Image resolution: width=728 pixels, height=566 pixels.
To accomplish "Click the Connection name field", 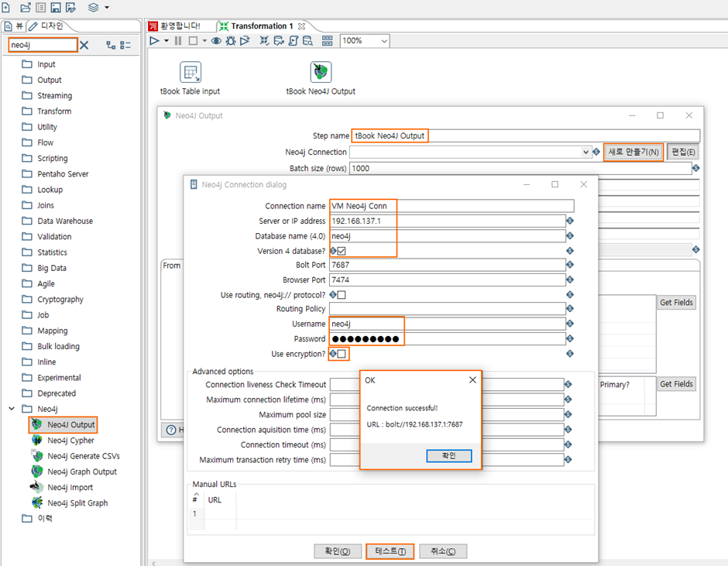I will click(452, 206).
